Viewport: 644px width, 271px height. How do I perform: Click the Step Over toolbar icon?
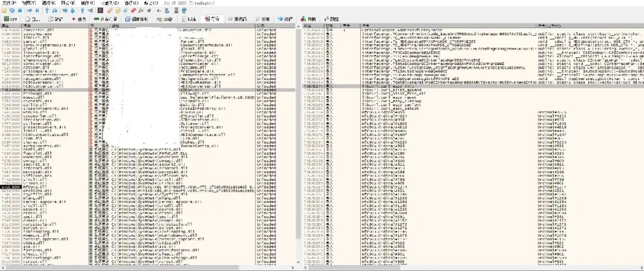(x=55, y=10)
